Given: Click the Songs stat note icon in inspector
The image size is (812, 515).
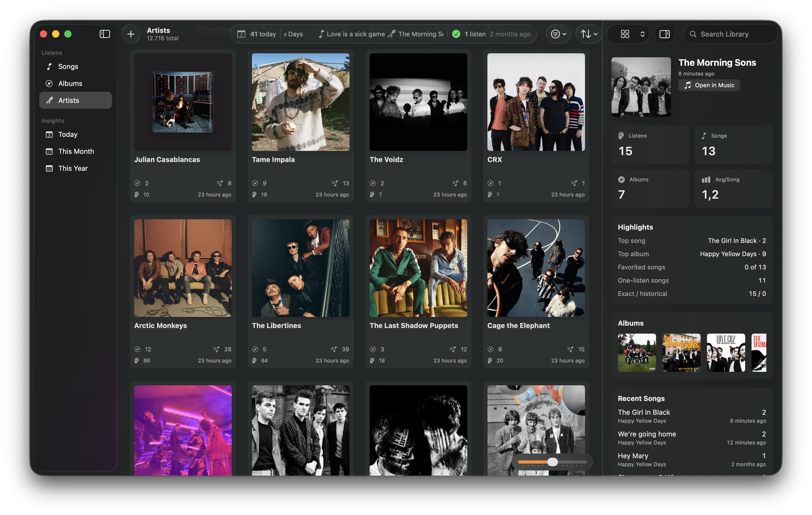Looking at the screenshot, I should tap(704, 136).
